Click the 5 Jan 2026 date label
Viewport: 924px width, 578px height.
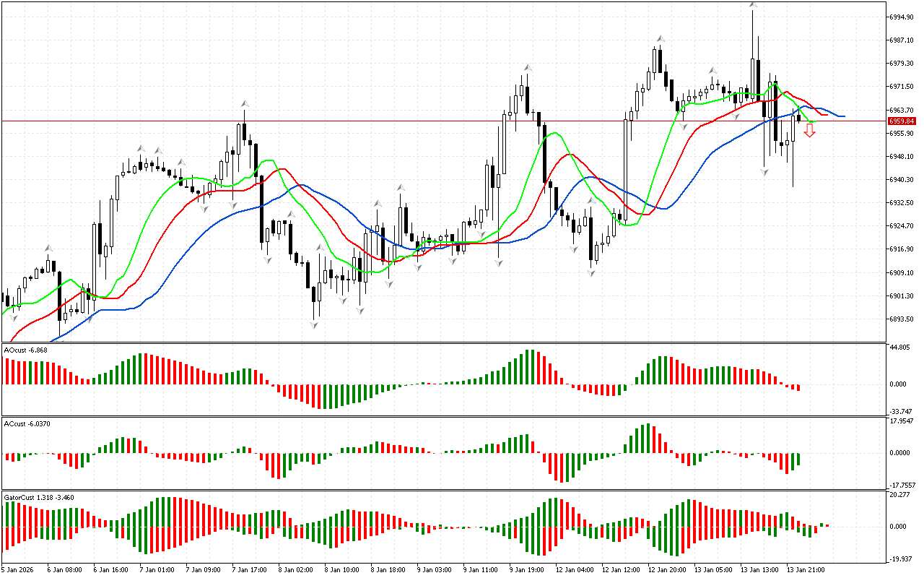pos(16,569)
